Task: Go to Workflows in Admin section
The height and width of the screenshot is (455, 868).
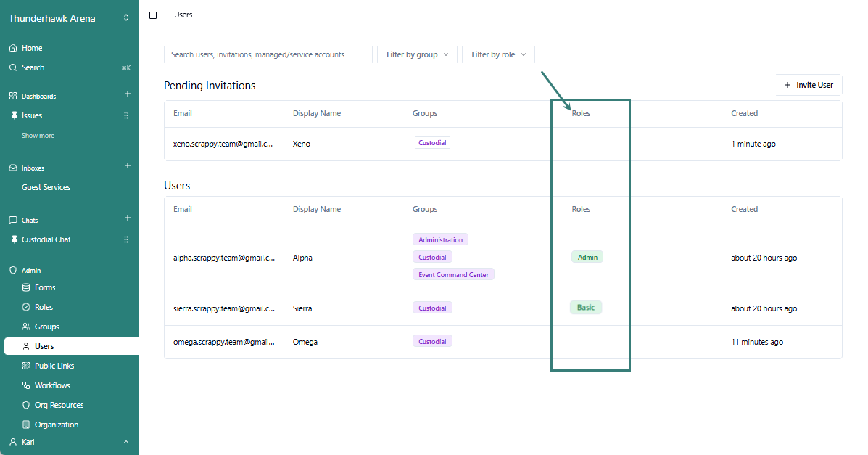Action: [52, 385]
